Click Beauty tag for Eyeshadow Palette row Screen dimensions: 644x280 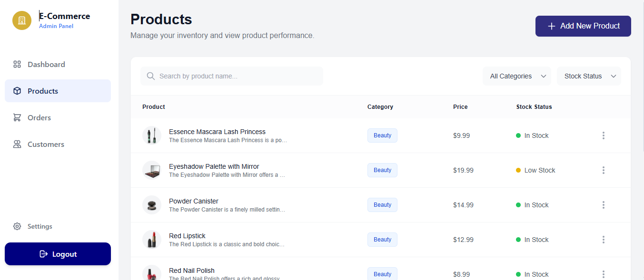point(382,170)
